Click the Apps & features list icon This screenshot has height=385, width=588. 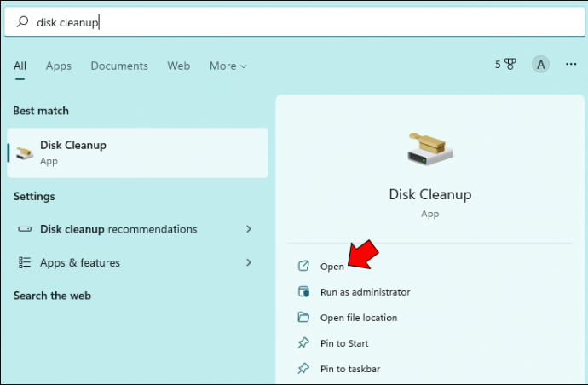coord(26,262)
